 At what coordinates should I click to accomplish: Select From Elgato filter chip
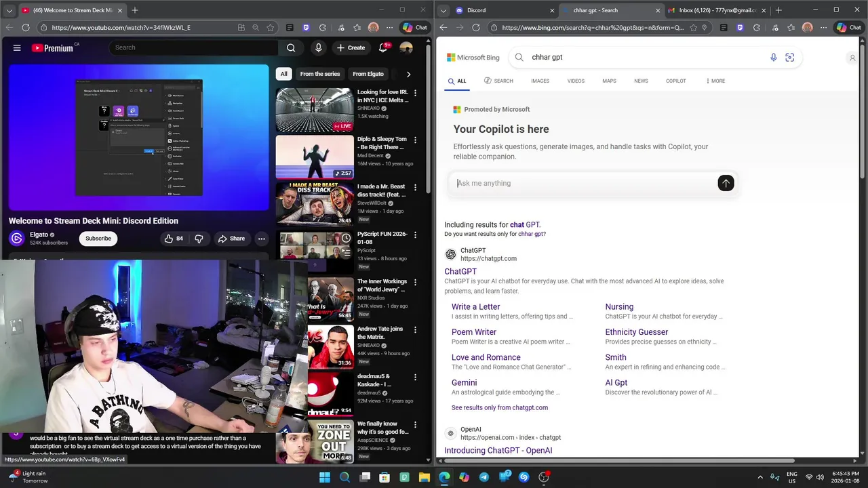368,74
